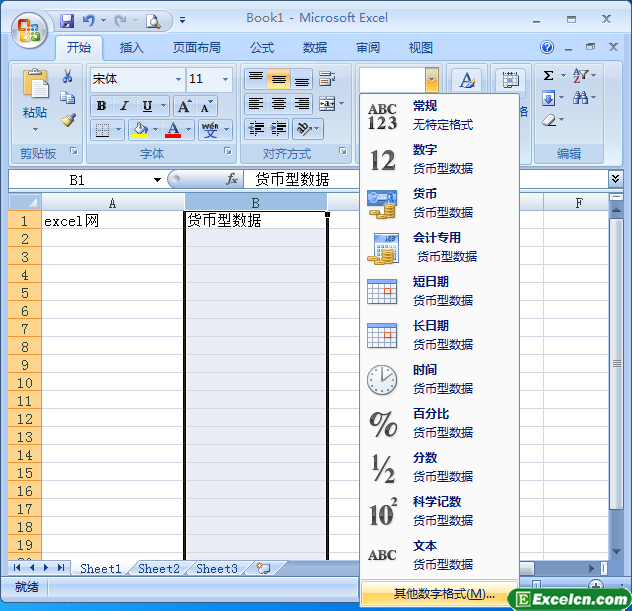Expand the formula bar
Viewport: 632px width, 611px height.
(x=615, y=179)
